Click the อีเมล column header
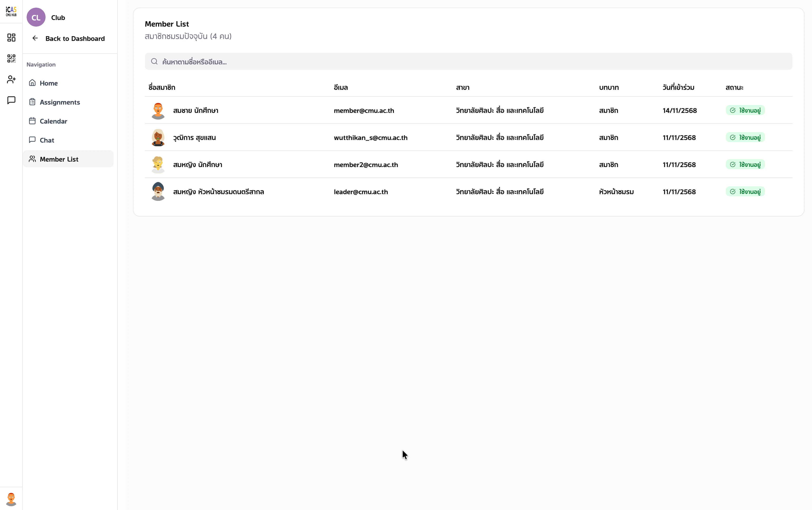 tap(341, 87)
